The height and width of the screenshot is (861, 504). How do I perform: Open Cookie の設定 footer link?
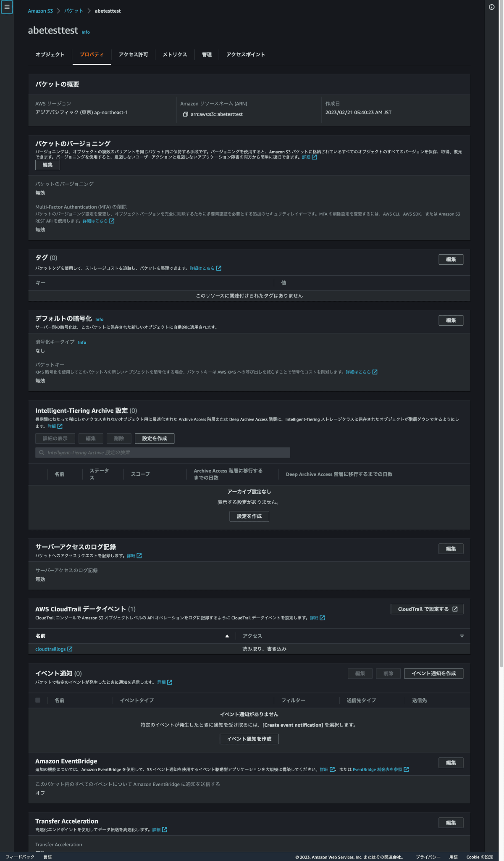click(480, 857)
